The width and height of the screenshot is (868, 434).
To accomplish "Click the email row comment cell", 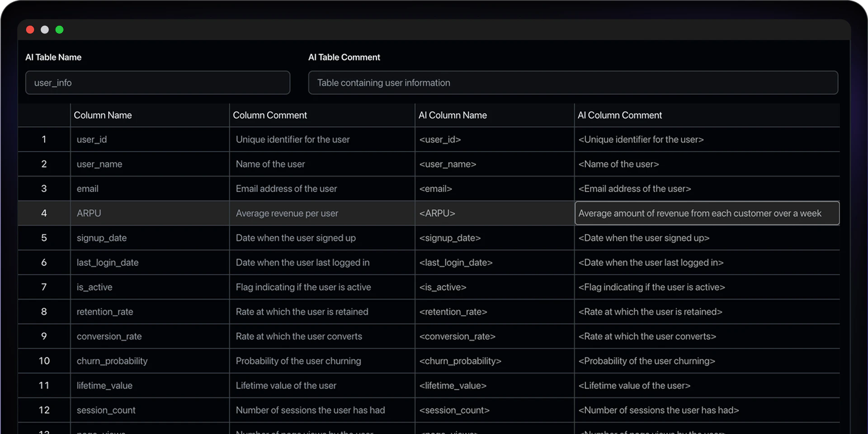I will 286,189.
